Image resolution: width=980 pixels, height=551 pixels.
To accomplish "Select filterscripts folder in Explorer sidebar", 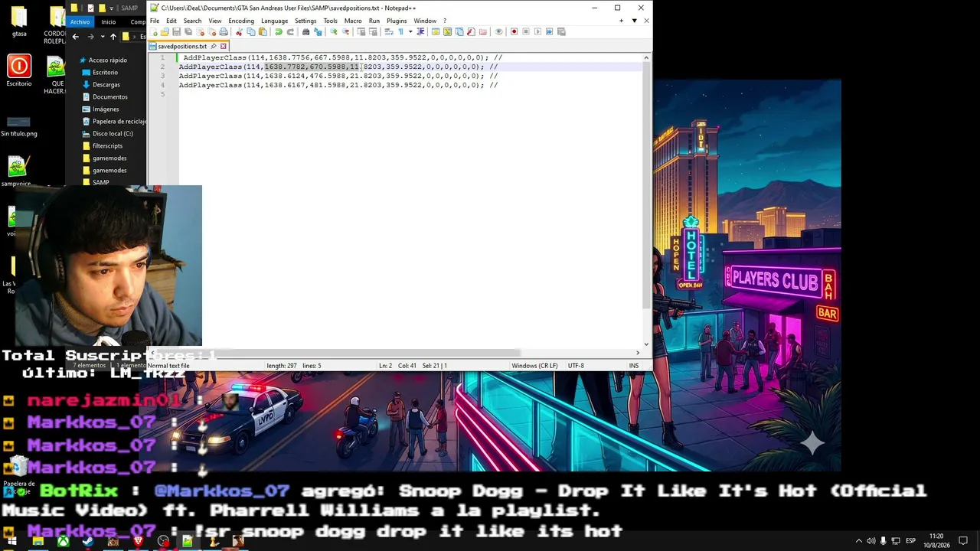I will pos(107,146).
